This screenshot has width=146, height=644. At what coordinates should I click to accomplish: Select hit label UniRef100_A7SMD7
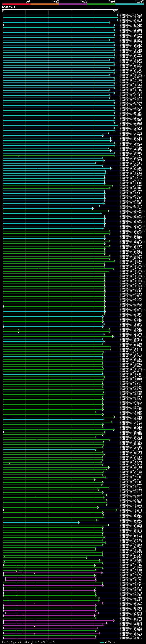(x=131, y=186)
